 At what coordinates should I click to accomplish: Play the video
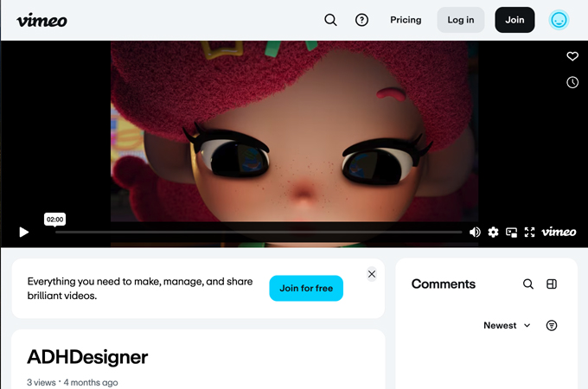pyautogui.click(x=24, y=232)
